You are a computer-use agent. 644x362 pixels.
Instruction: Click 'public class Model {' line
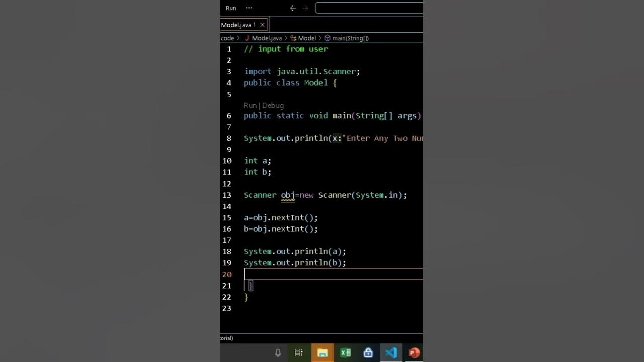point(290,83)
